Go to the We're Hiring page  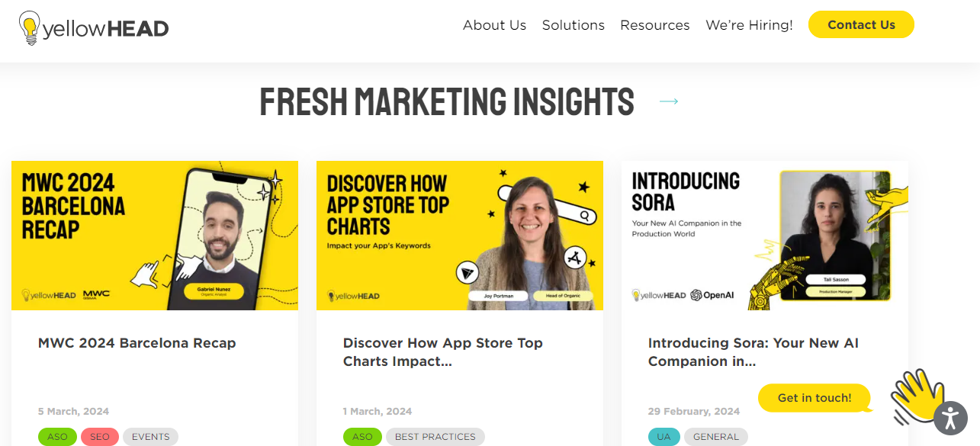749,25
